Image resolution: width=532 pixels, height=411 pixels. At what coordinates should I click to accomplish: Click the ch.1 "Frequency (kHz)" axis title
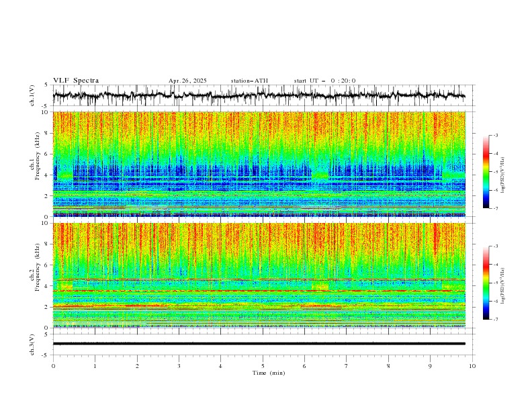[x=37, y=155]
